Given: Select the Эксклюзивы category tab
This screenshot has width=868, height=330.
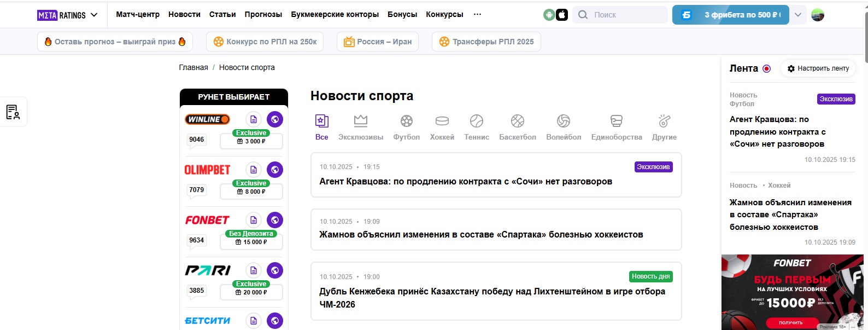Looking at the screenshot, I should [x=361, y=128].
